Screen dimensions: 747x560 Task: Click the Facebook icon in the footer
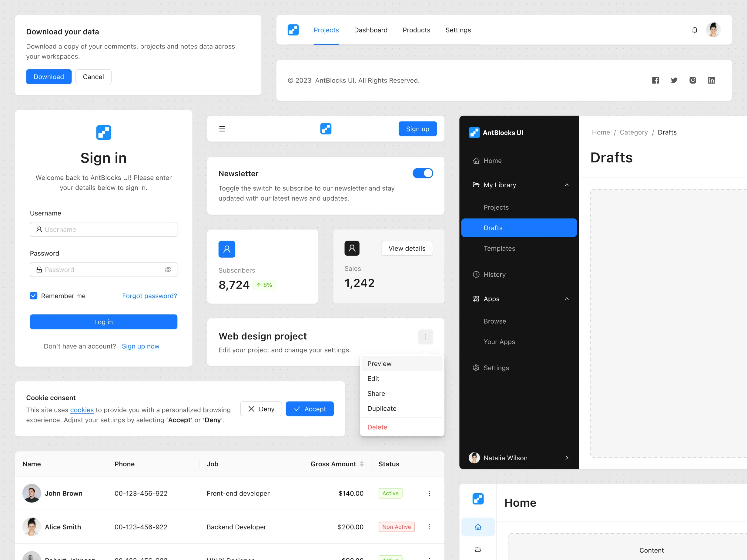(x=655, y=80)
